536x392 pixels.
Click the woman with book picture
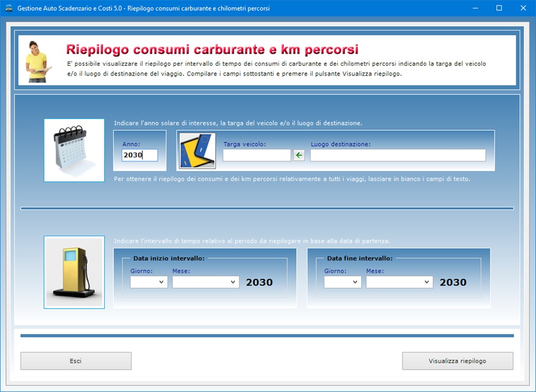tap(38, 61)
